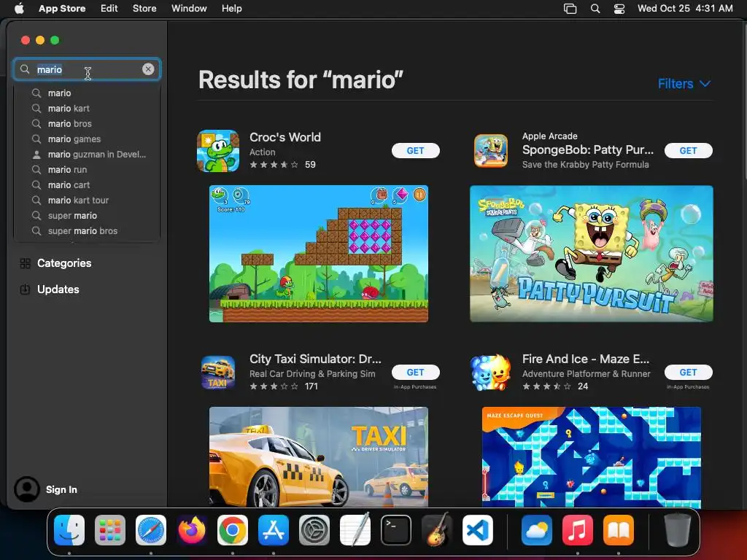Select the "super mario" search suggestion
The width and height of the screenshot is (747, 560).
pos(87,216)
